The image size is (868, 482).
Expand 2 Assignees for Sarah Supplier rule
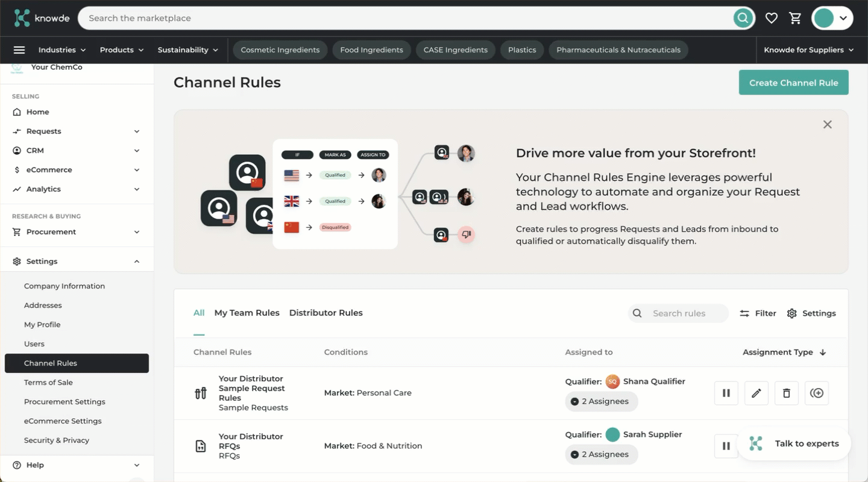pos(601,454)
